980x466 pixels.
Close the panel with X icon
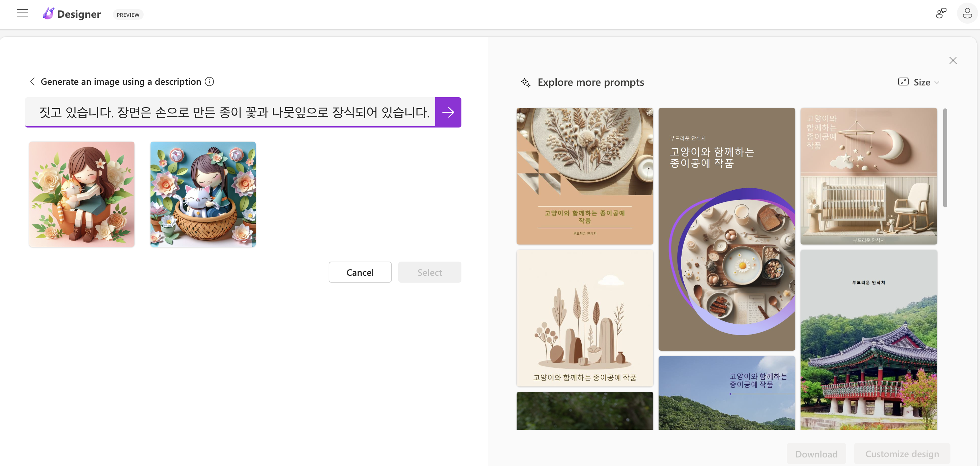(953, 60)
